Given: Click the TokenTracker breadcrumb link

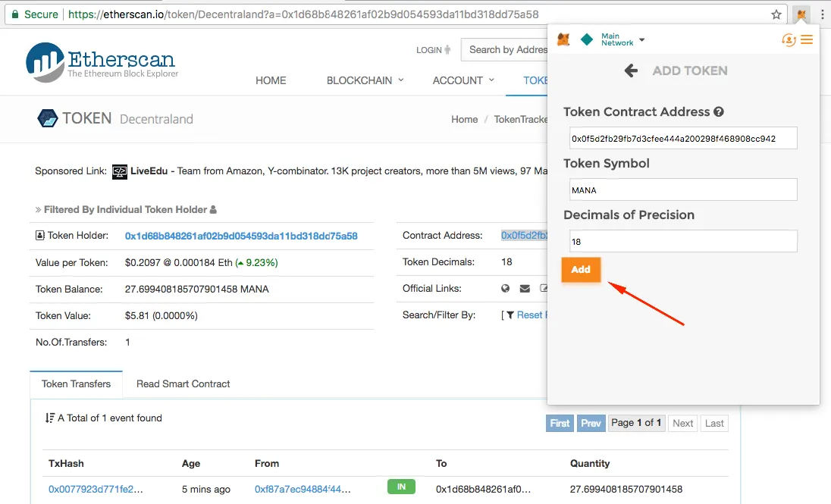Looking at the screenshot, I should pos(520,119).
